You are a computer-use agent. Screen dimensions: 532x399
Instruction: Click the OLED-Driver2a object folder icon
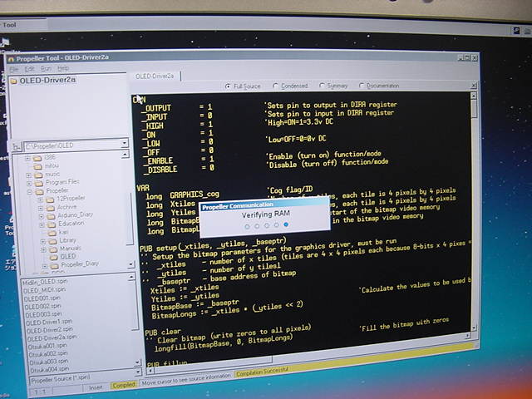(13, 81)
